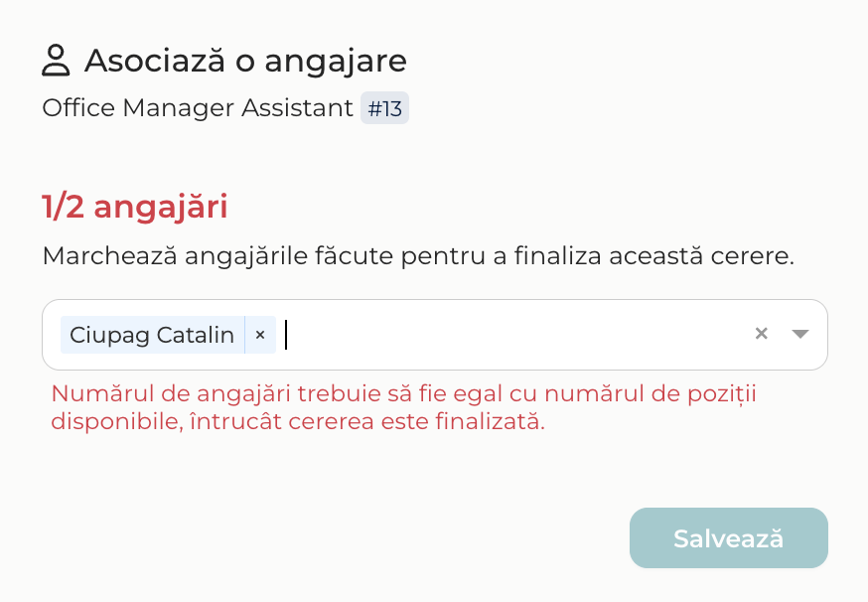Click the Salvează button
The width and height of the screenshot is (868, 602).
729,537
